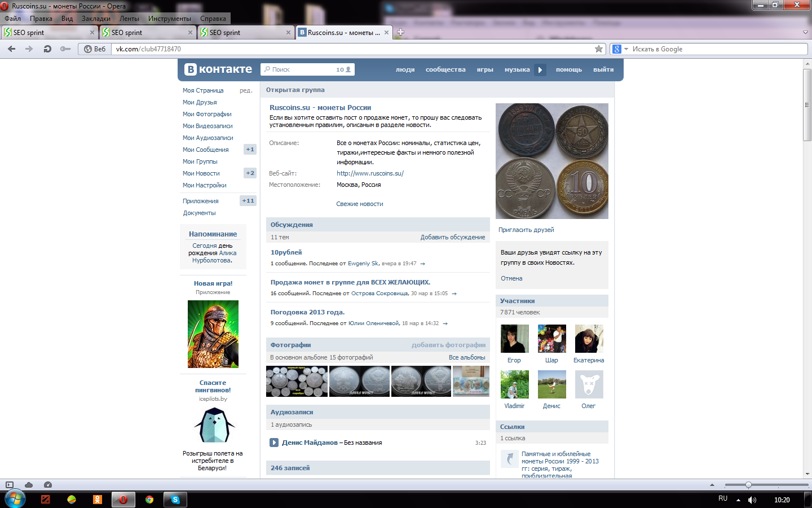Open the Вид menu
The height and width of the screenshot is (508, 812).
point(67,19)
